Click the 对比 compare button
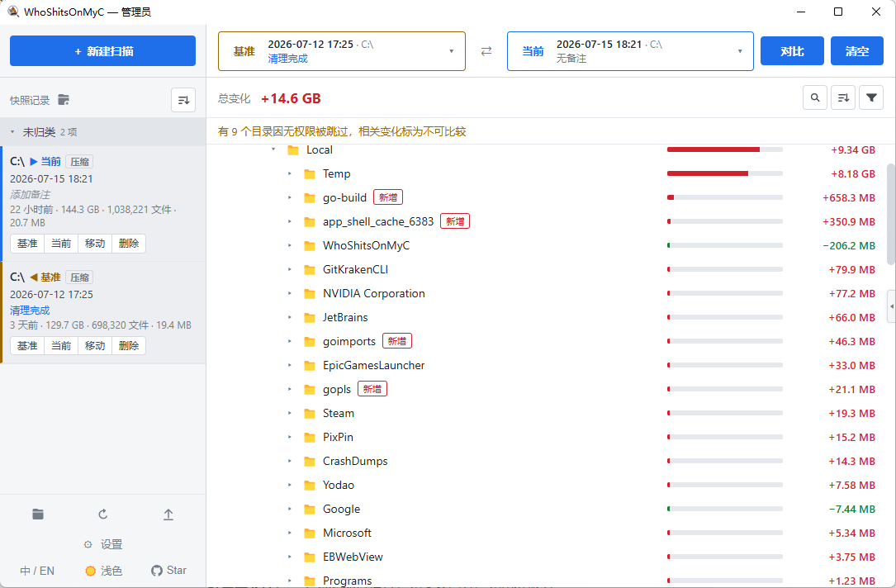This screenshot has height=588, width=896. 792,51
